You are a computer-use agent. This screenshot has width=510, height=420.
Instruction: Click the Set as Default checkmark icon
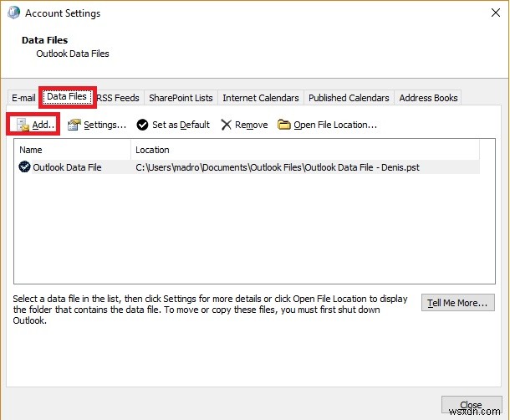click(x=142, y=125)
